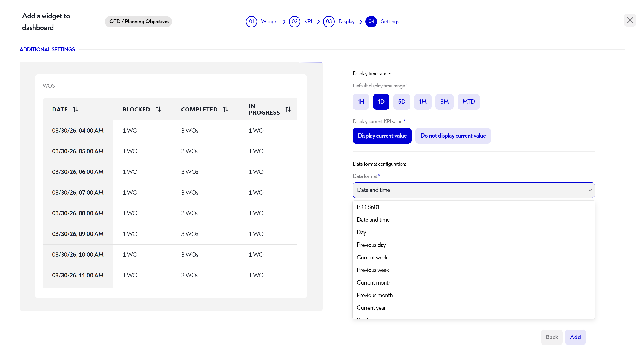Image resolution: width=644 pixels, height=349 pixels.
Task: Close the add widget dialog
Action: point(629,20)
